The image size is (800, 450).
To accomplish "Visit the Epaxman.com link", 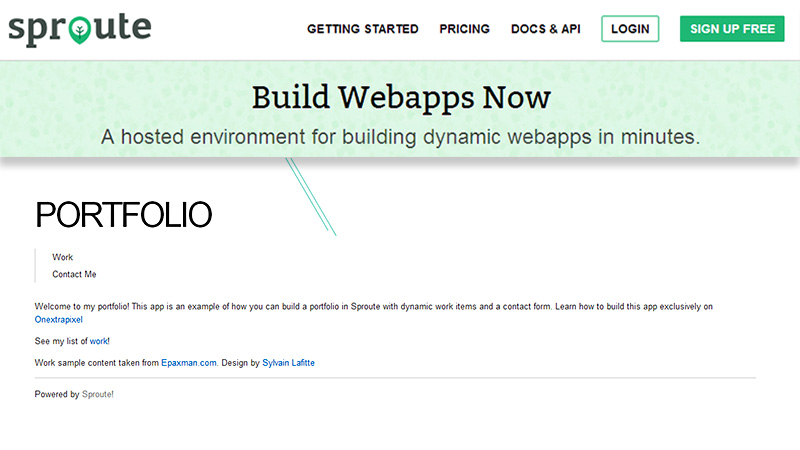I will pos(189,363).
